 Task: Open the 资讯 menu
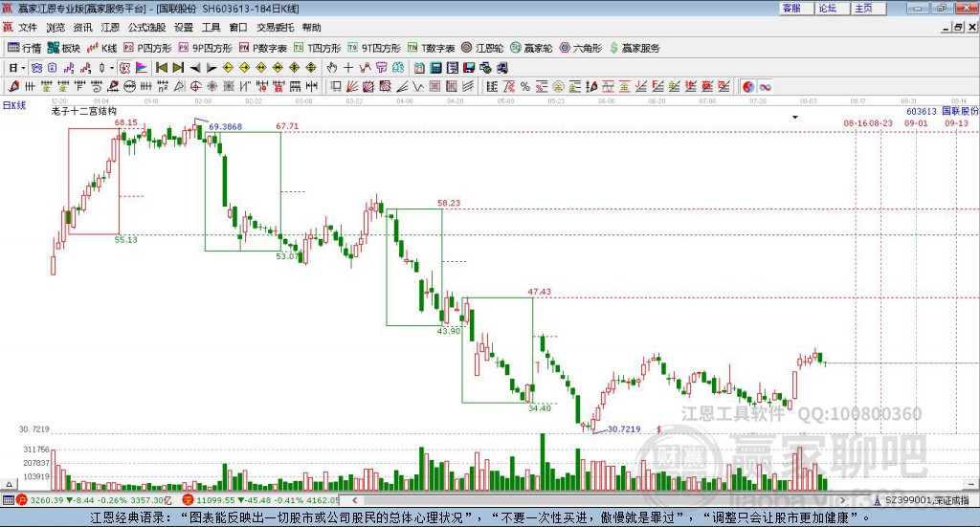point(82,28)
